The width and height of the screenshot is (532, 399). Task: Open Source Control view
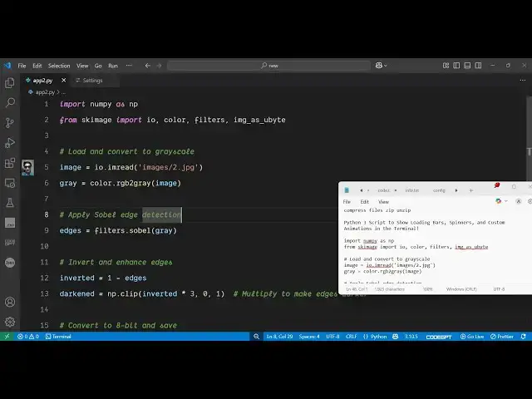pyautogui.click(x=10, y=122)
